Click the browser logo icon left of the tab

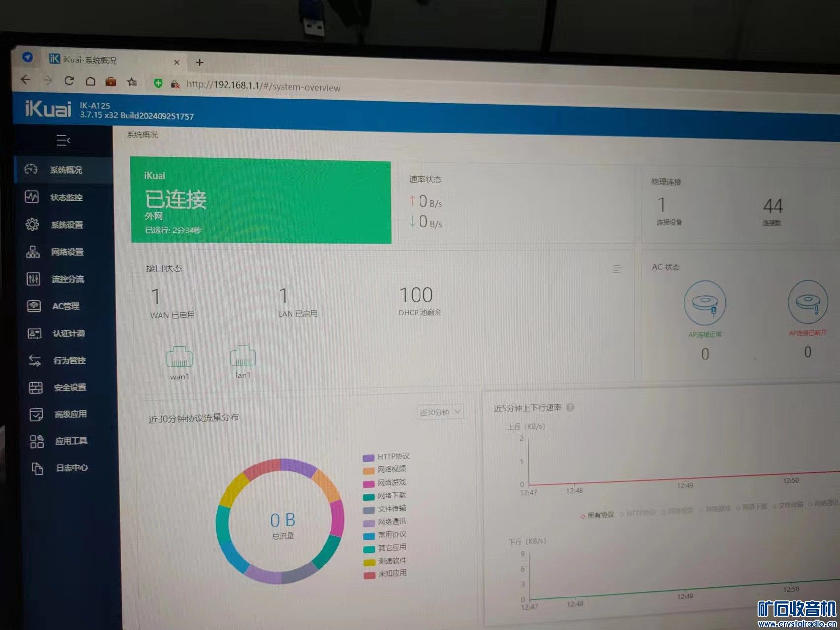[28, 57]
